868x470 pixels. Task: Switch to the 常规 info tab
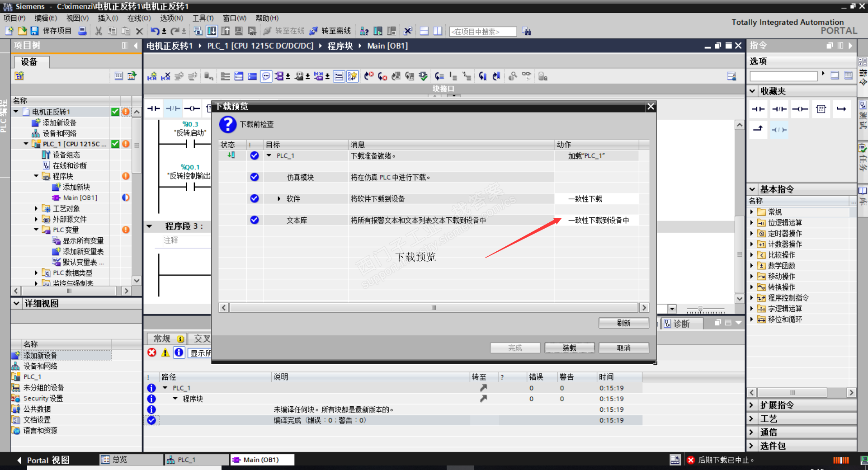(x=168, y=338)
